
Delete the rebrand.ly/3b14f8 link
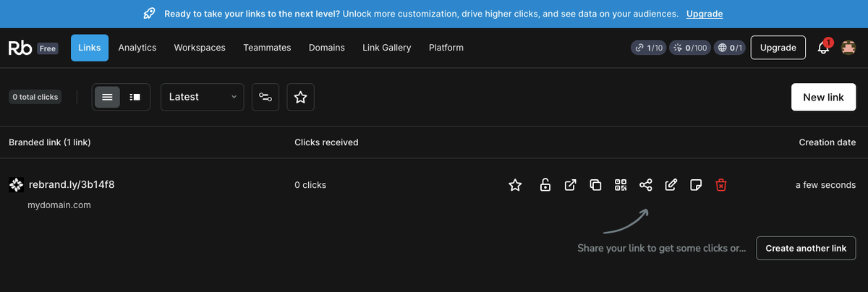point(721,185)
